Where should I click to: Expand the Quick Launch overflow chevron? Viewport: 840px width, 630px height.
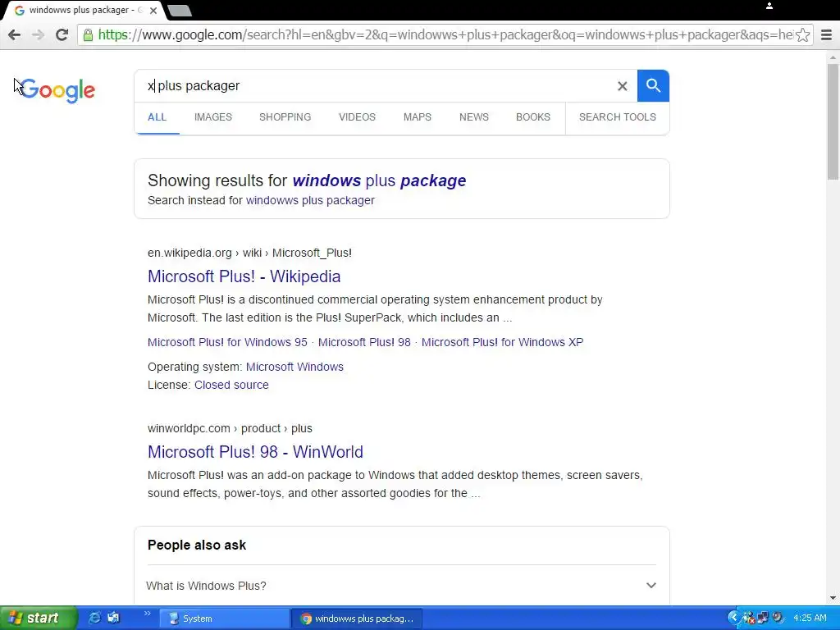coord(148,614)
